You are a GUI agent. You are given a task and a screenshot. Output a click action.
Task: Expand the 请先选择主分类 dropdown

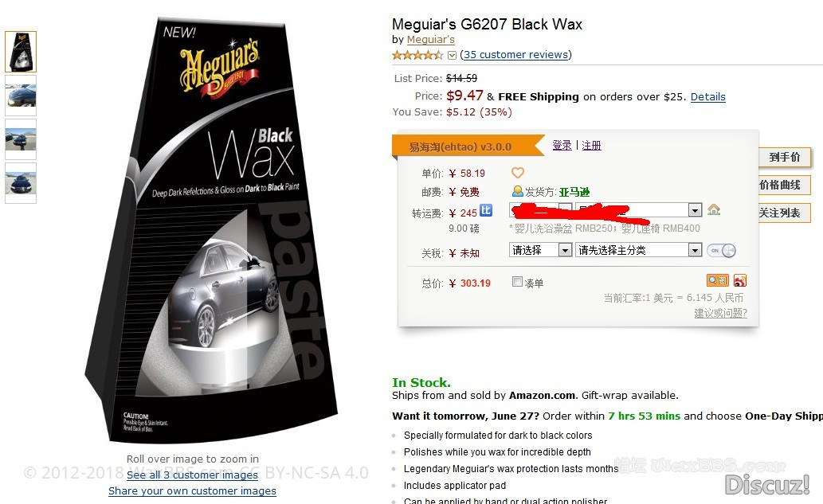point(638,250)
